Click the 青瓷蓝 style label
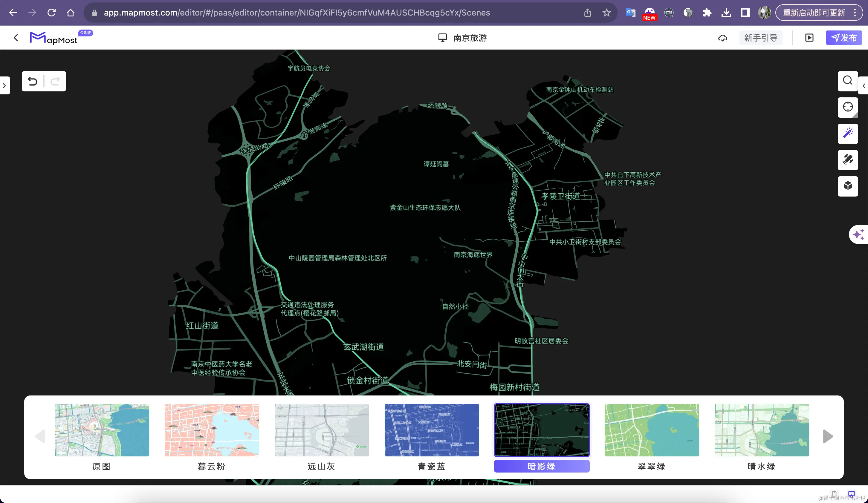 point(432,466)
